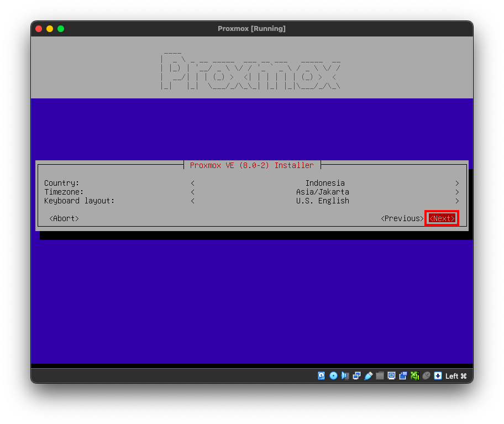This screenshot has width=504, height=424.
Task: Maximize the Proxmox VM window with green button
Action: point(61,29)
